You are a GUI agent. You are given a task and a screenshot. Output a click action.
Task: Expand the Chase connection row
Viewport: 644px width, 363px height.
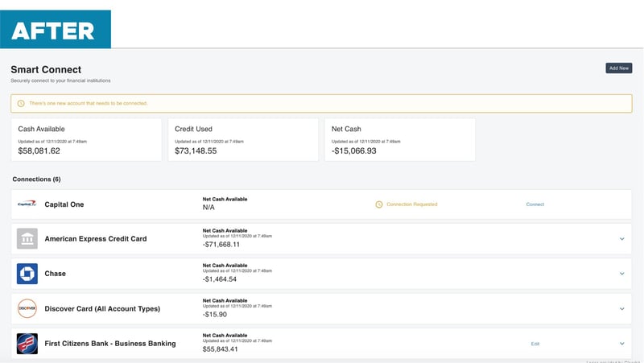tap(621, 274)
